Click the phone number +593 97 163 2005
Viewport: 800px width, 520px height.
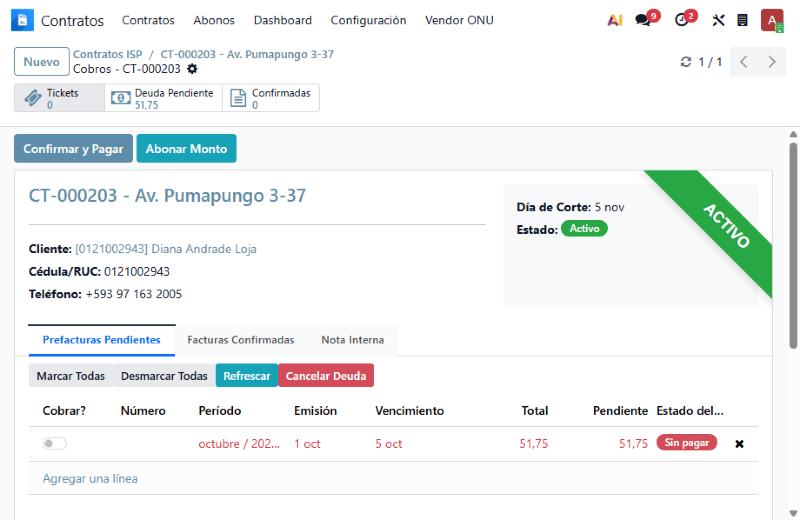(134, 294)
